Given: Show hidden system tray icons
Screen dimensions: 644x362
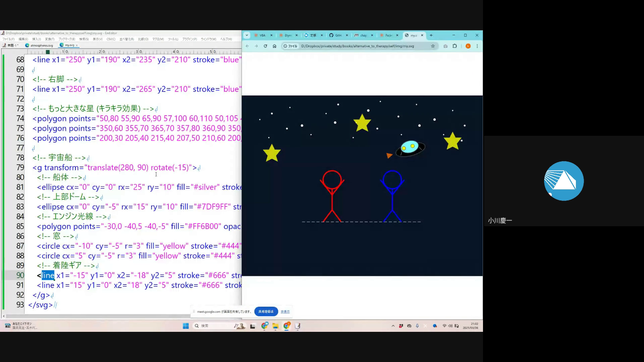Looking at the screenshot, I should coord(393,326).
